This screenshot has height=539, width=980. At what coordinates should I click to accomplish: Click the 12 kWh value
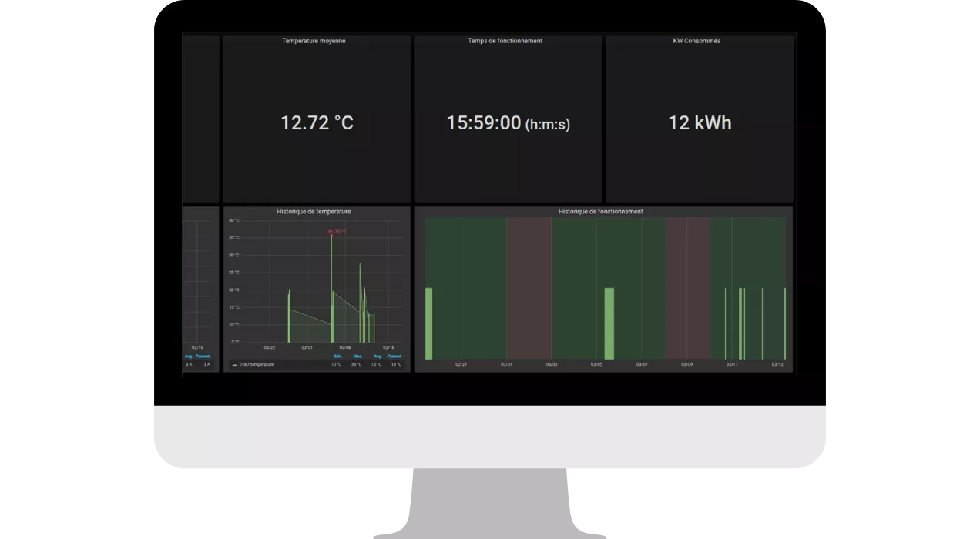tap(700, 122)
